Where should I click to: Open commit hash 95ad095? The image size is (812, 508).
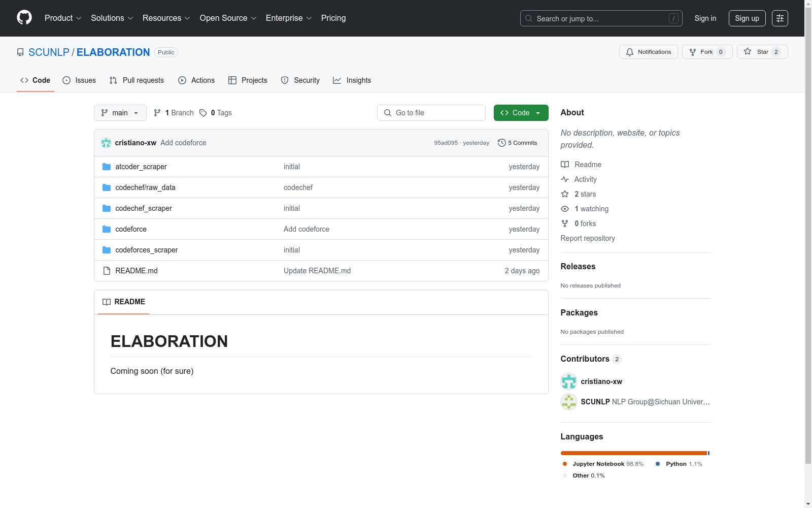(446, 143)
